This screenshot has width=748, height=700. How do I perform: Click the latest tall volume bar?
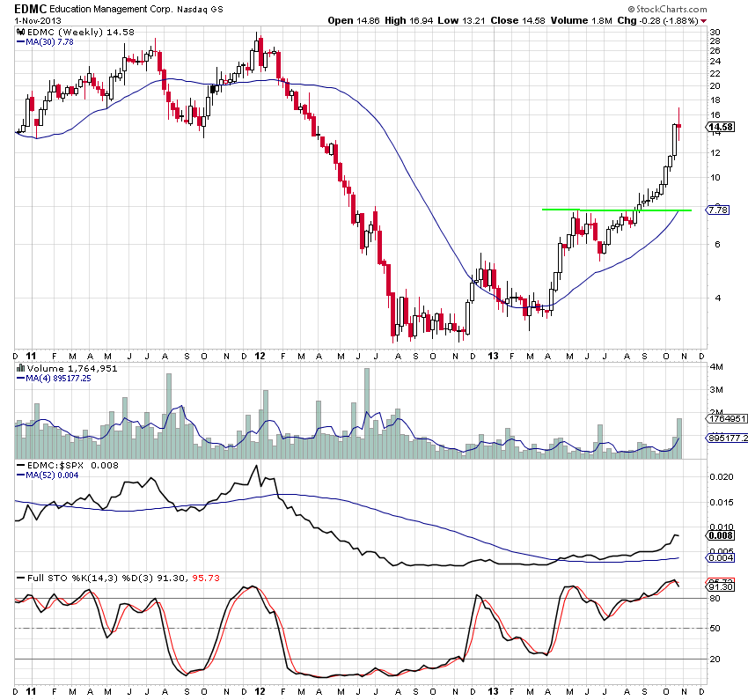678,438
